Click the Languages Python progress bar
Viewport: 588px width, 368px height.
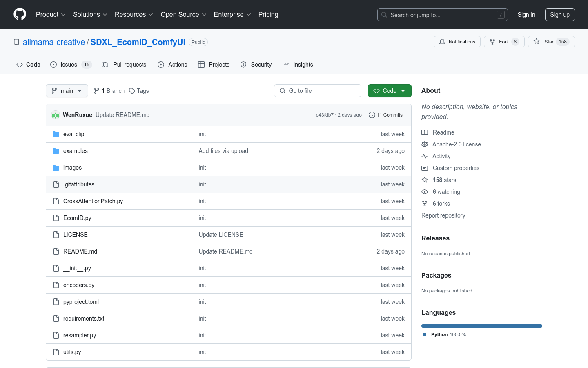tap(482, 326)
